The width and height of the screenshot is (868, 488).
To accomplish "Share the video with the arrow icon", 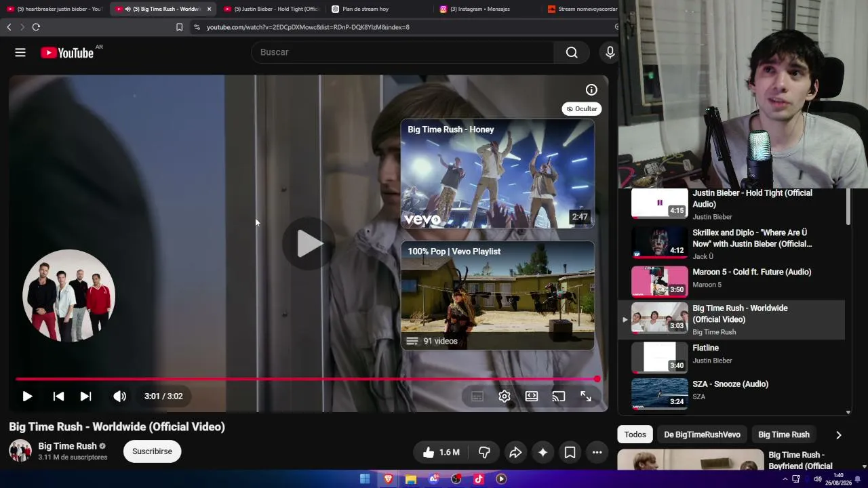I will click(515, 452).
